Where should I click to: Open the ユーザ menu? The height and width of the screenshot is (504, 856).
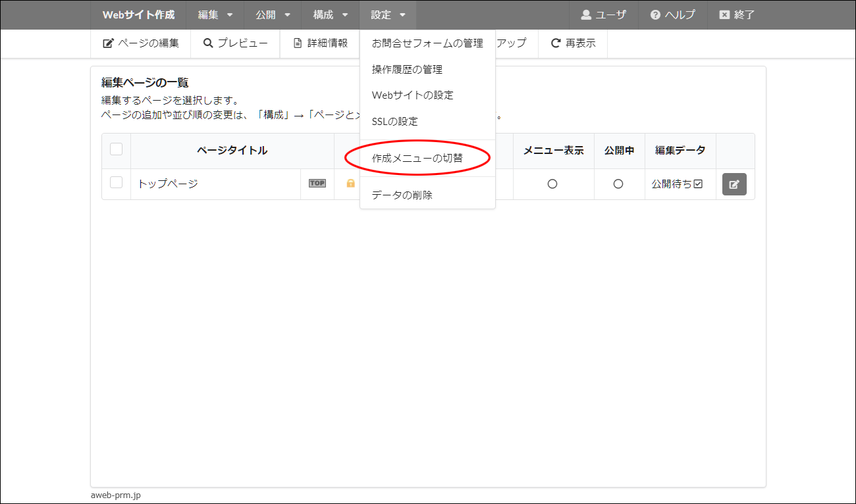point(603,14)
